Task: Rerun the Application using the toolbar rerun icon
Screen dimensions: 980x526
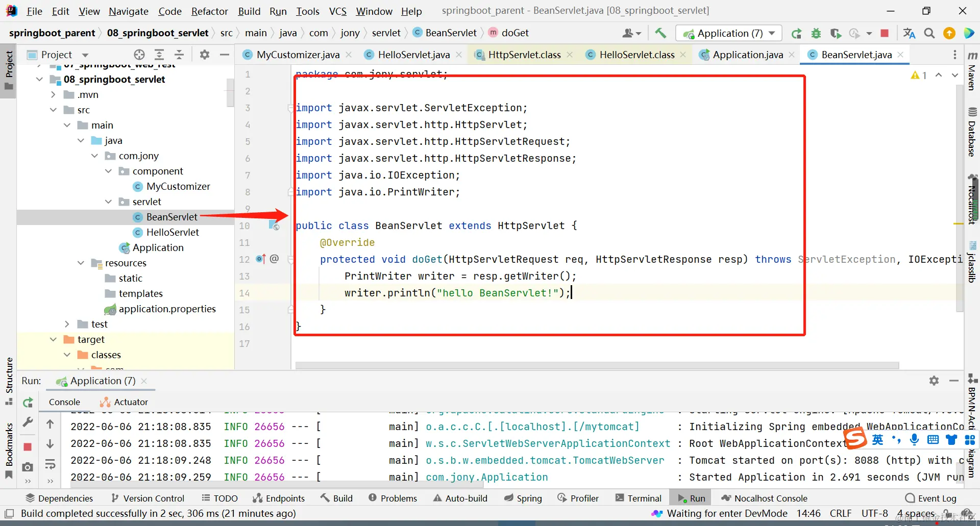Action: [x=796, y=34]
